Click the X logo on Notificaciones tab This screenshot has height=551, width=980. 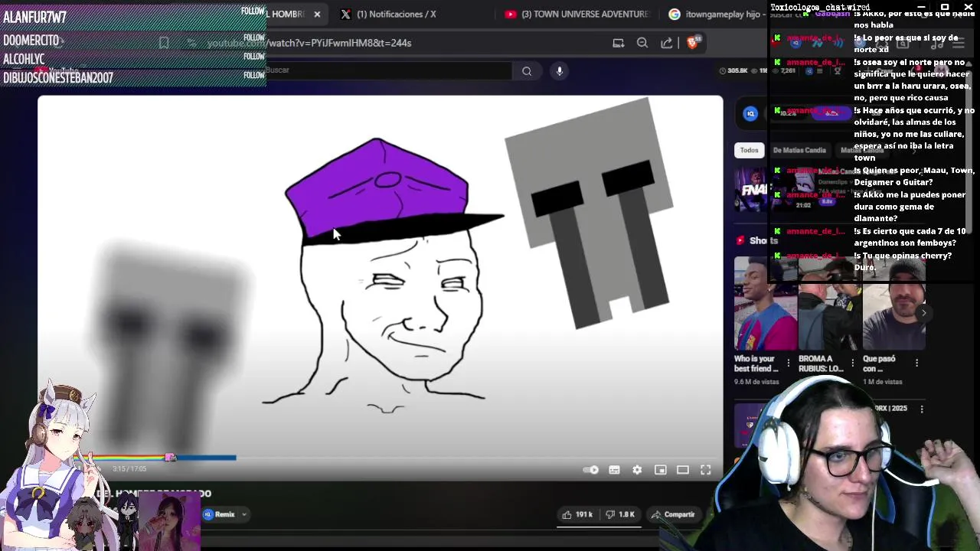coord(346,14)
